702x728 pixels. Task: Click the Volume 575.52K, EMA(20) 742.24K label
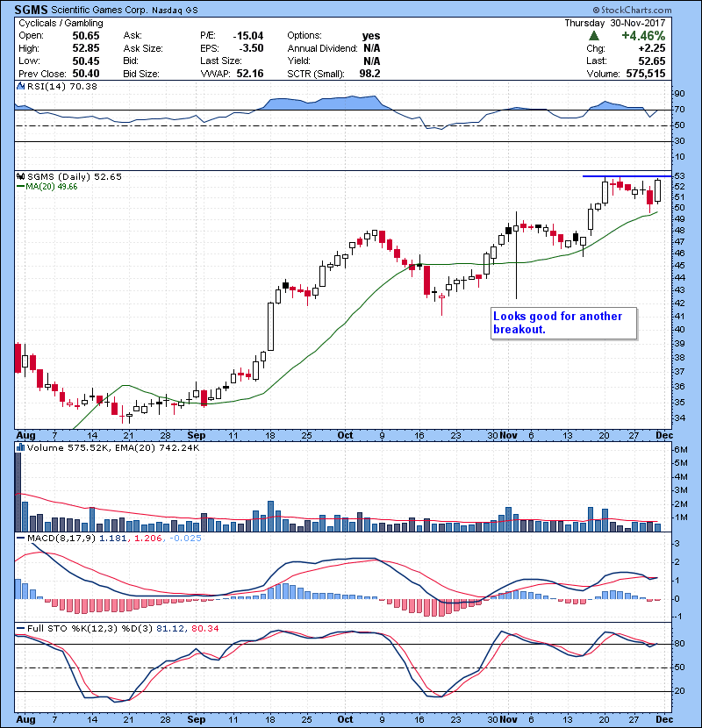(x=113, y=448)
